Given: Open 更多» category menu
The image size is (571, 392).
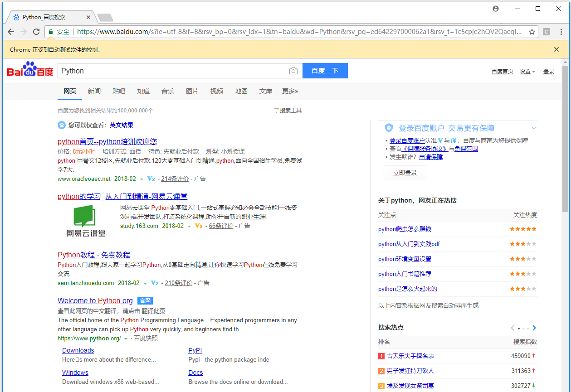Looking at the screenshot, I should click(x=290, y=91).
